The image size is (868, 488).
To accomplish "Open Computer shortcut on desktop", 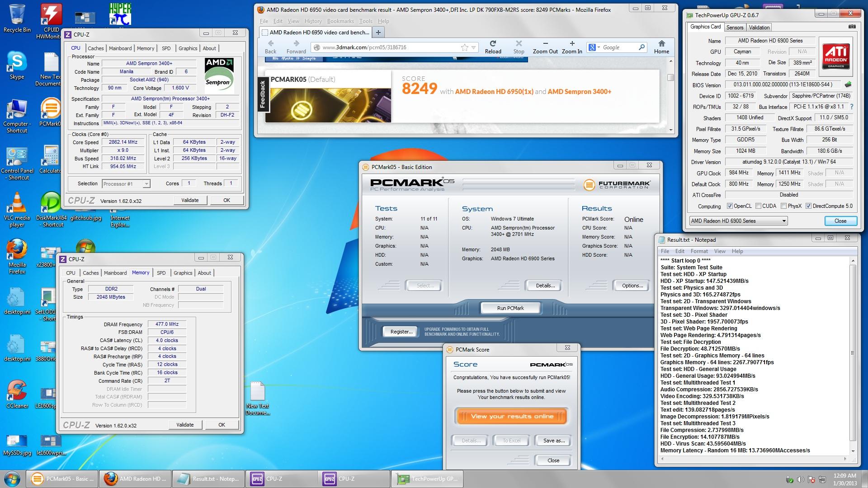I will (17, 117).
